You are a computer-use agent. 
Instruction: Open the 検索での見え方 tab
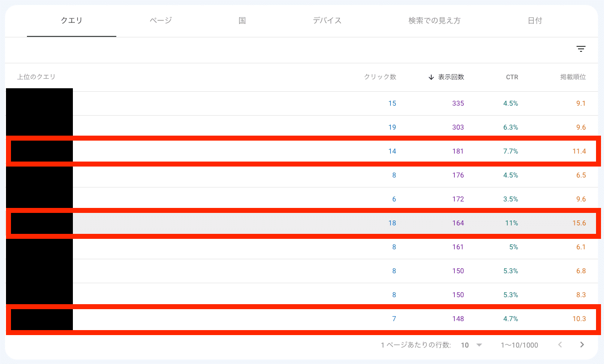(x=434, y=20)
